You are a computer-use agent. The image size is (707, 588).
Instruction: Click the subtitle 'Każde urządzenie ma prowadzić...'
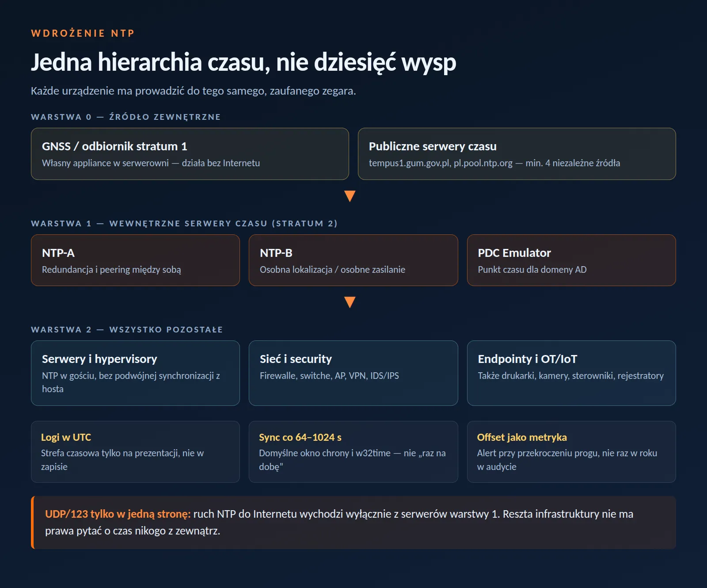pos(193,91)
